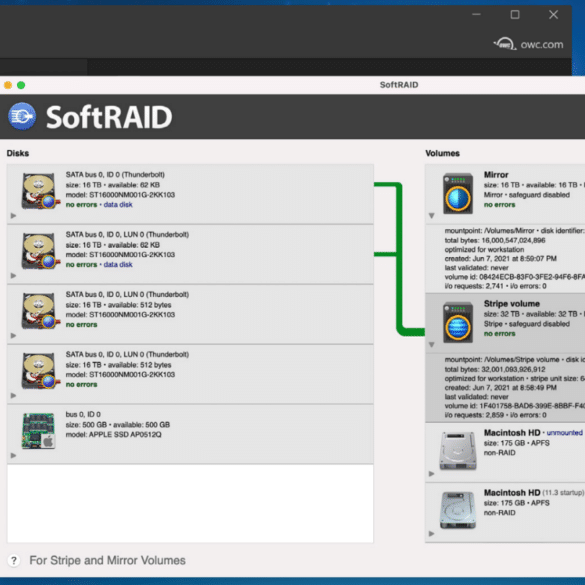The width and height of the screenshot is (585, 585).
Task: Click the volume id starting 1F401758
Action: click(514, 406)
